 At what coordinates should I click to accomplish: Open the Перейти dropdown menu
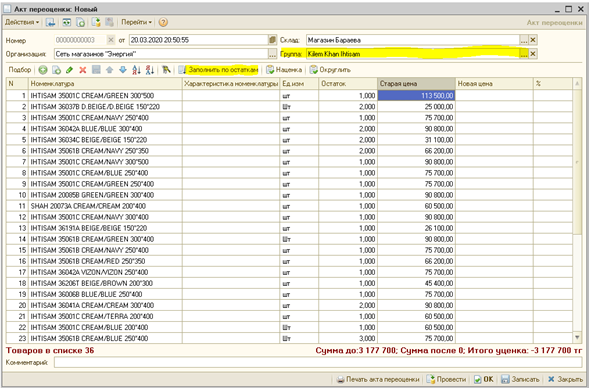(136, 22)
